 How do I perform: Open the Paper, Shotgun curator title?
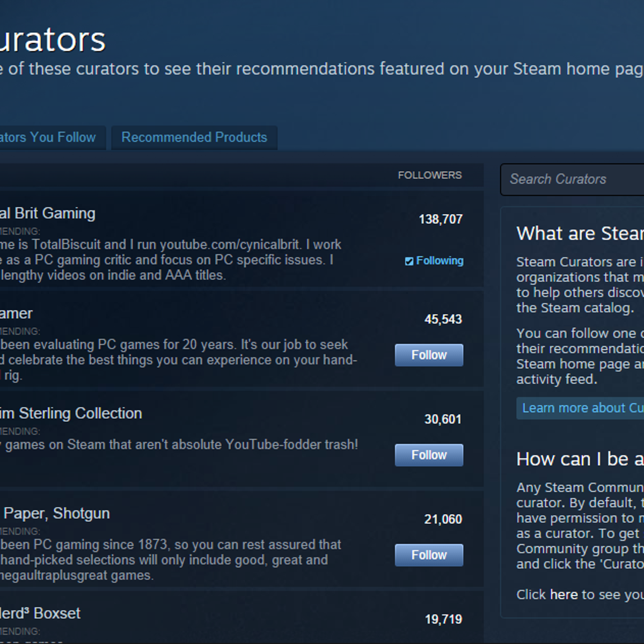(x=55, y=514)
